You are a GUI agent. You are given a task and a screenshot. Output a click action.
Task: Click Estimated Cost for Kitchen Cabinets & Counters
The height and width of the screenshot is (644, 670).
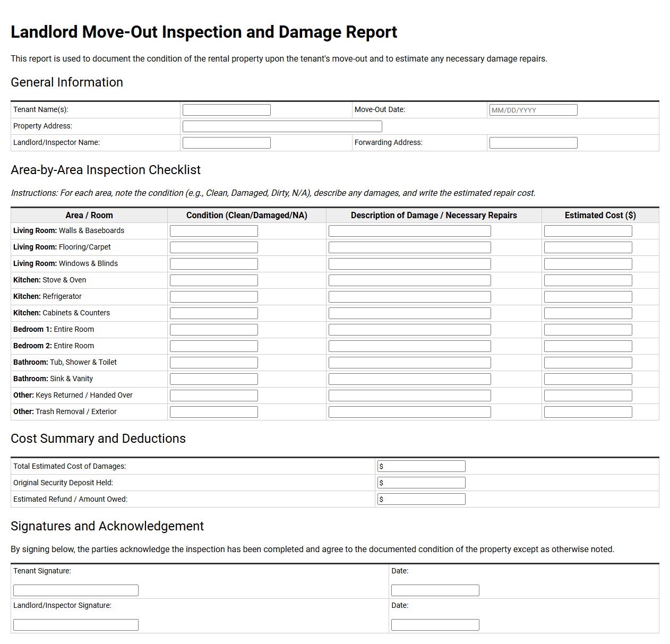click(588, 313)
